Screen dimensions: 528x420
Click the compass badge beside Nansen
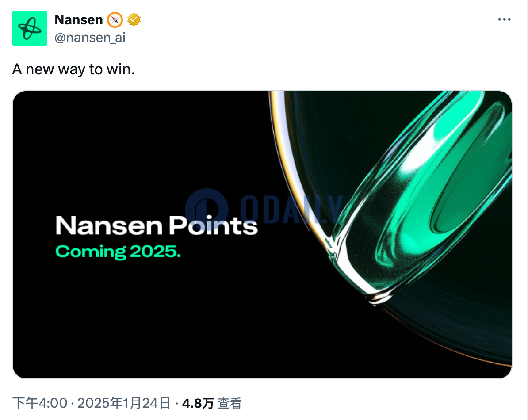coord(115,20)
